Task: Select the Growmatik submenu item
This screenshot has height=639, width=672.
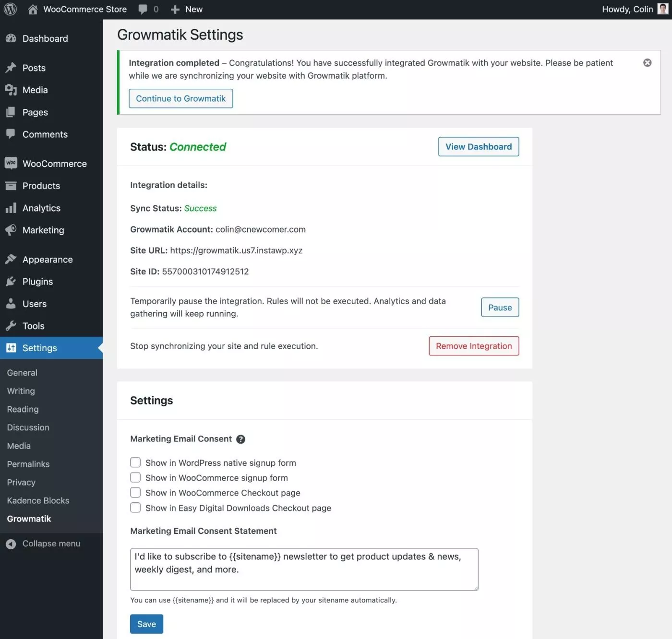Action: click(x=29, y=519)
